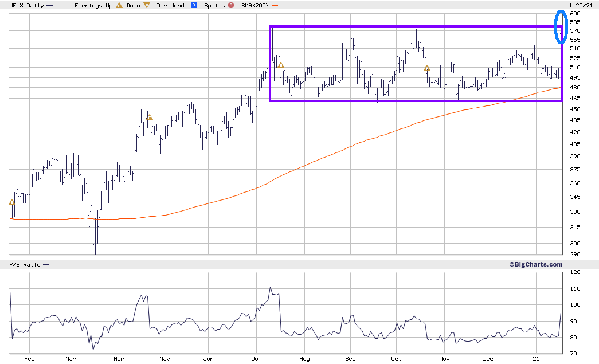Click the 540 price axis label
Viewport: 599px width, 364px height.
tap(575, 49)
